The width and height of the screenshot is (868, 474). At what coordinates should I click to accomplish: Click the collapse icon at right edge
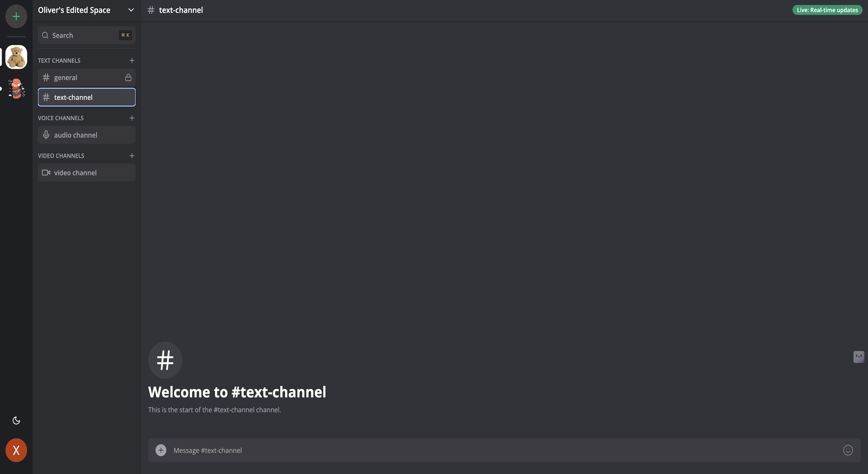click(x=859, y=356)
